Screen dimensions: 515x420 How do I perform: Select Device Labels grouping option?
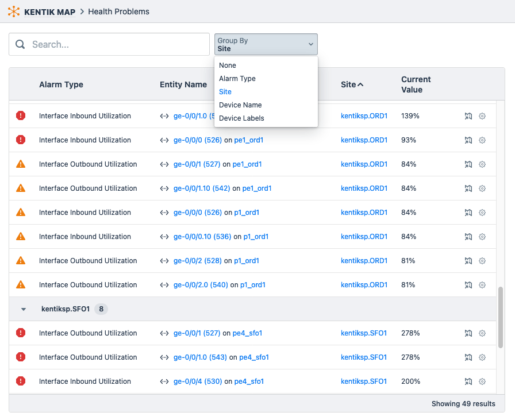click(x=241, y=118)
